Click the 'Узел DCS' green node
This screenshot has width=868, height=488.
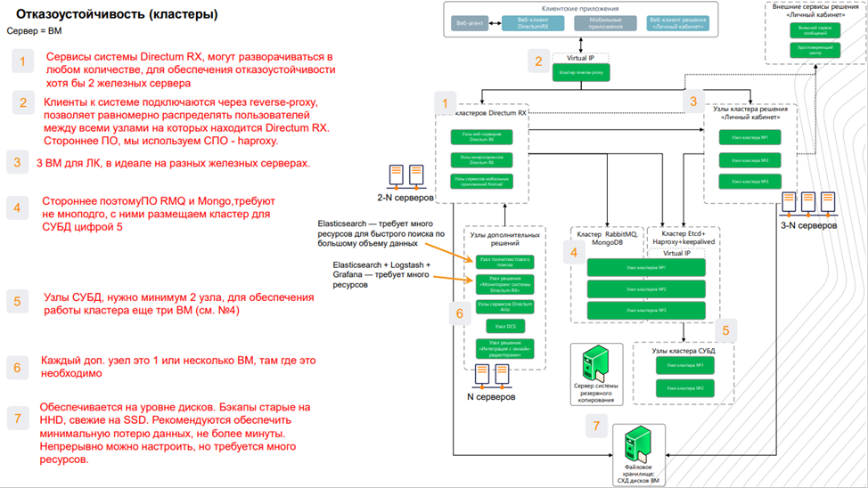505,327
